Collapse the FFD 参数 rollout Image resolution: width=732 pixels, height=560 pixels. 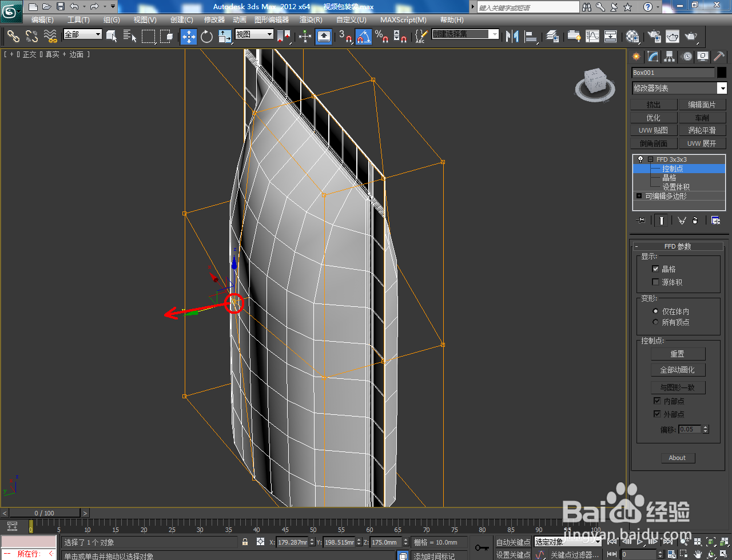coord(678,246)
